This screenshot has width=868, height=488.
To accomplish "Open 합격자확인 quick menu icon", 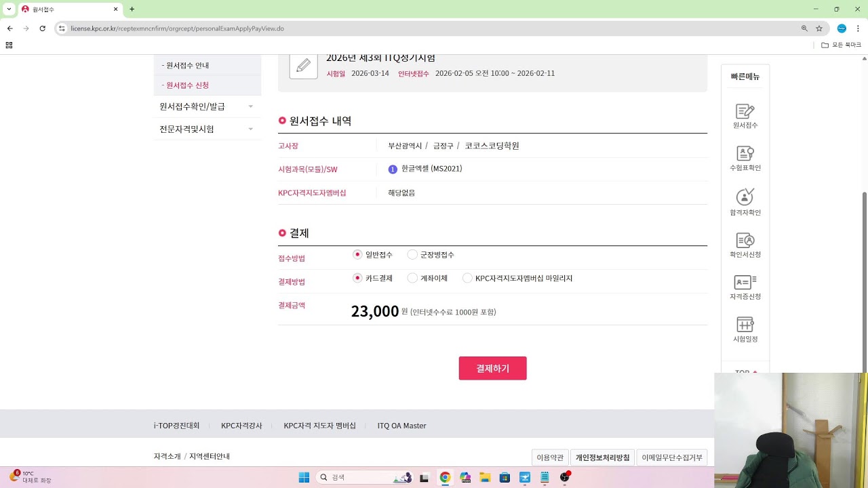I will (x=745, y=202).
